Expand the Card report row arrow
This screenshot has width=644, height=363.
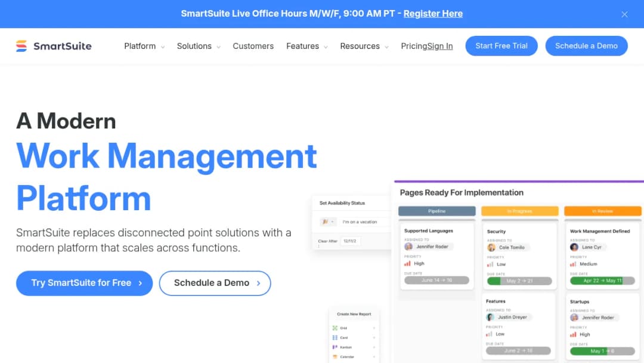pyautogui.click(x=374, y=337)
